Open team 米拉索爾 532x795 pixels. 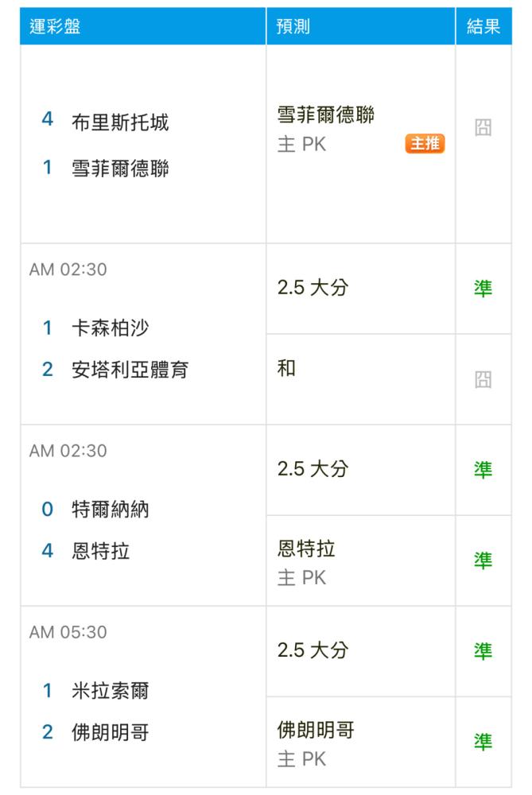(110, 691)
